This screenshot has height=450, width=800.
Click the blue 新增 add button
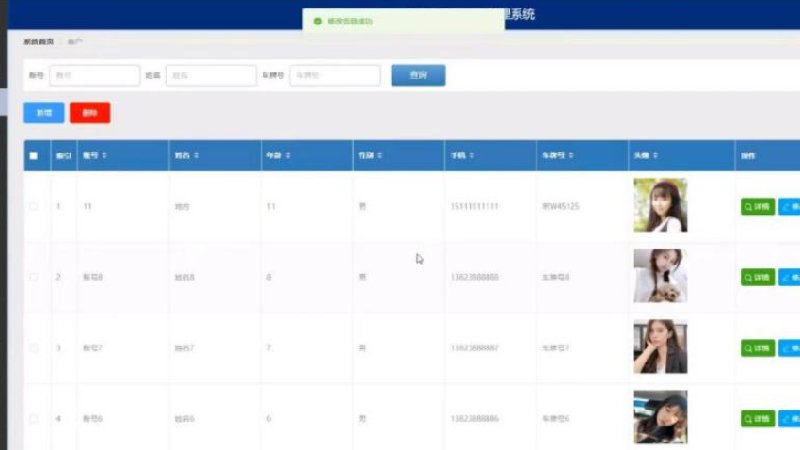44,113
